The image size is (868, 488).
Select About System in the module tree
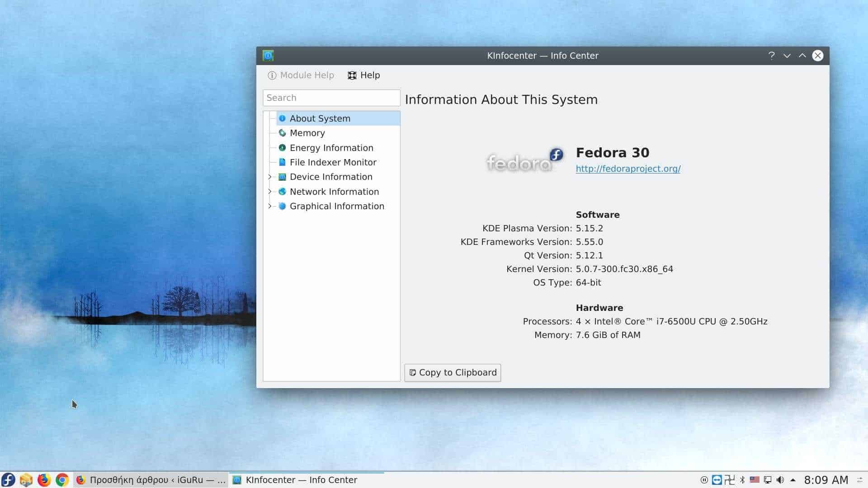338,118
